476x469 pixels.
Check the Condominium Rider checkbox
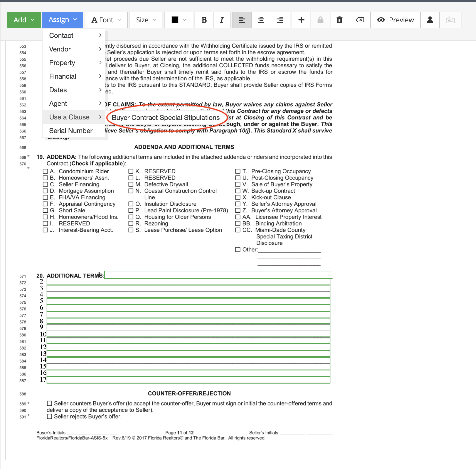tap(45, 171)
